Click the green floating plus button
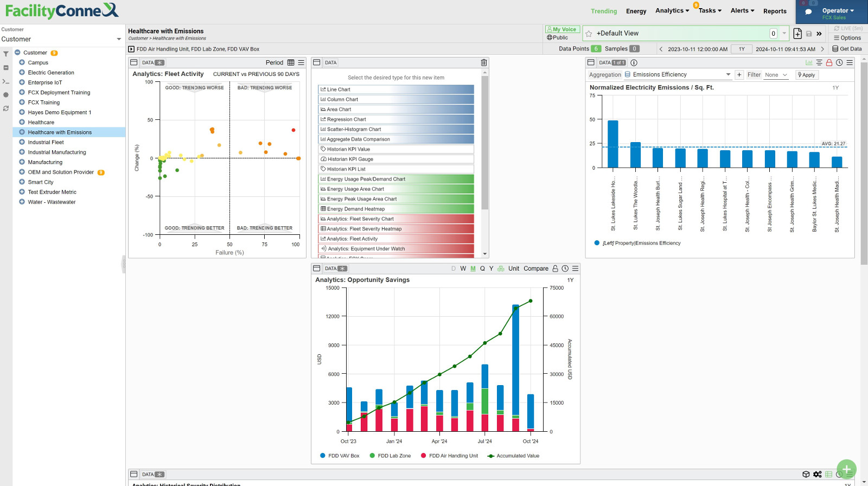The width and height of the screenshot is (868, 486). pyautogui.click(x=846, y=469)
